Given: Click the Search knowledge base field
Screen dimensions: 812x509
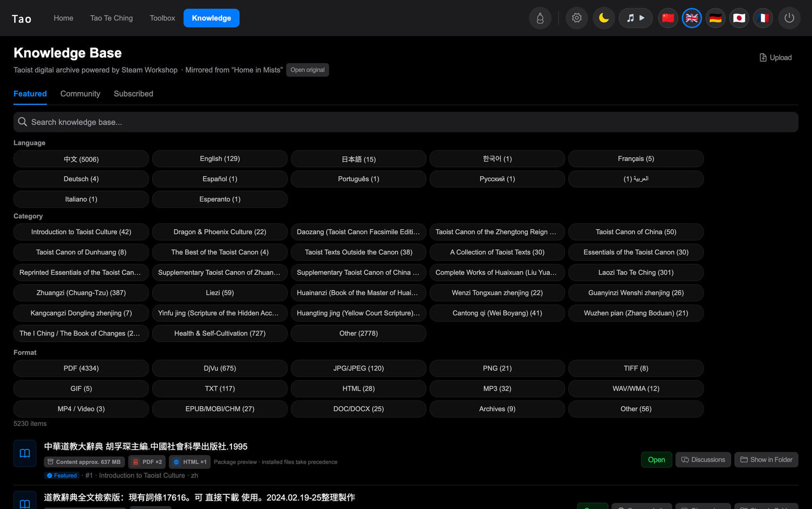Looking at the screenshot, I should tap(406, 122).
